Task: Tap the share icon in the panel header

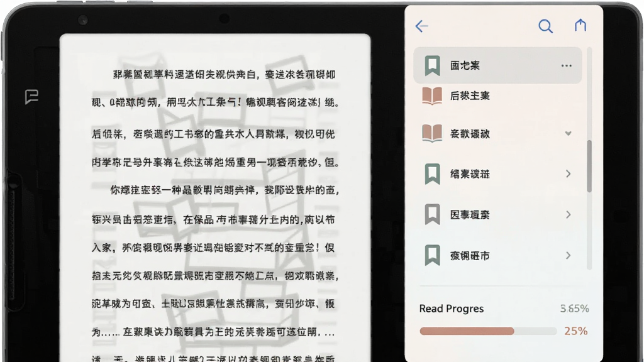Action: click(580, 25)
